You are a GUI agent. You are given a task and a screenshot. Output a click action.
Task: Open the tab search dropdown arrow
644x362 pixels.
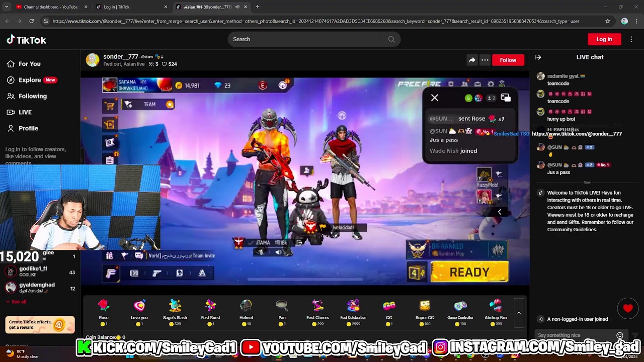coord(7,7)
